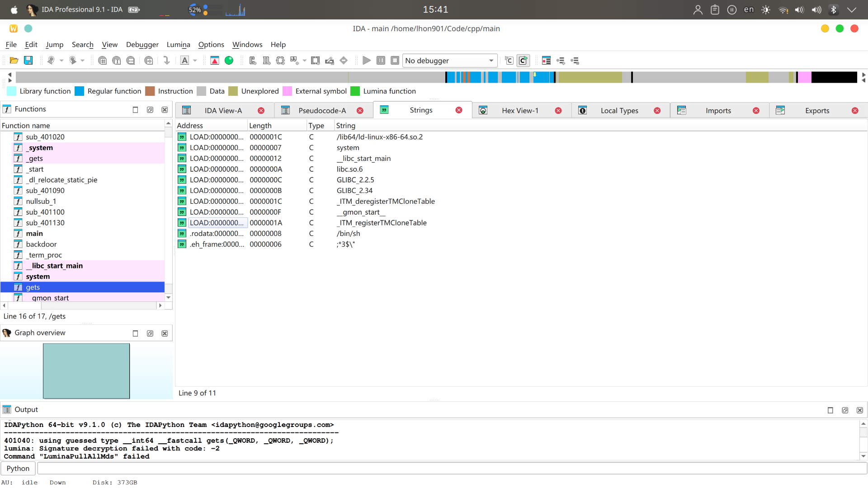Click the Python language button

point(18,469)
